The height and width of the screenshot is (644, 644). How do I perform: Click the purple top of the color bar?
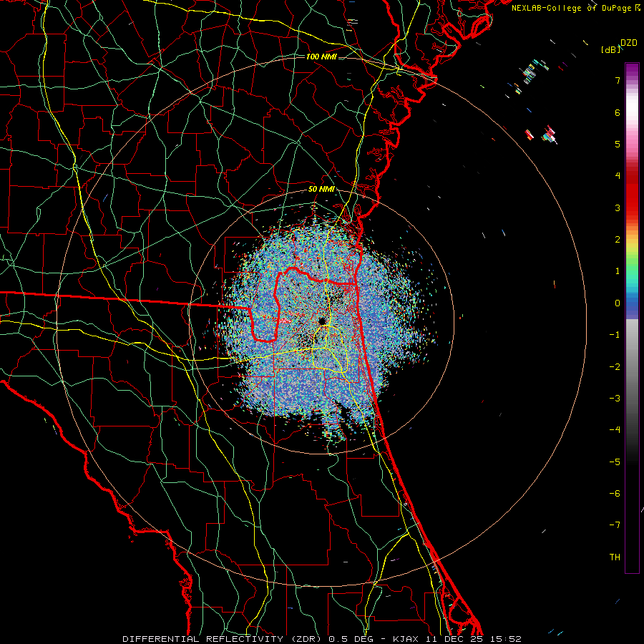[632, 69]
